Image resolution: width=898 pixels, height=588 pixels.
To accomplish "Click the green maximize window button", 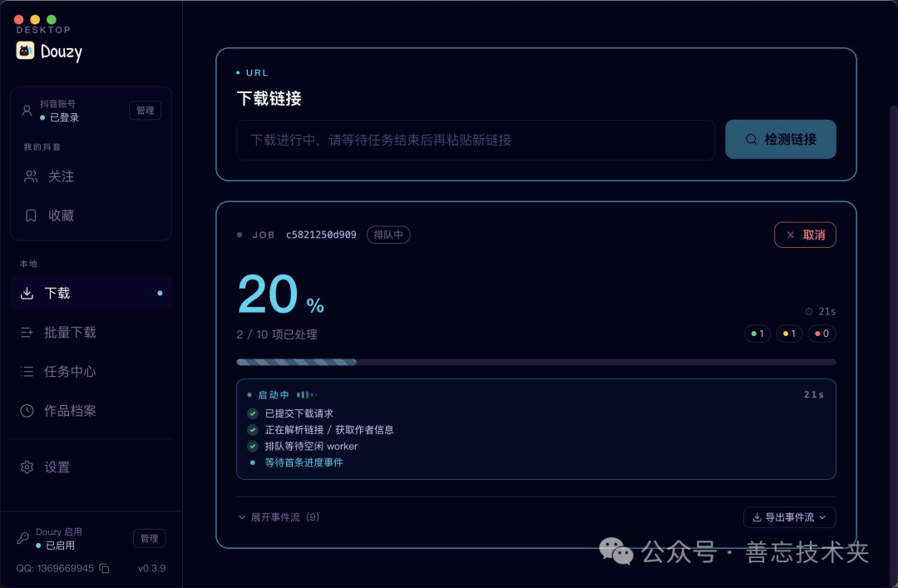I will pyautogui.click(x=52, y=19).
